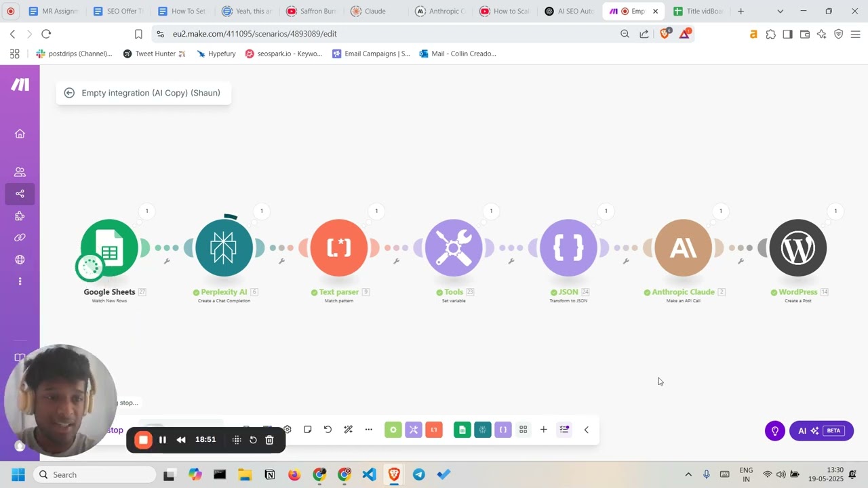868x488 pixels.
Task: Open the WordPress Create a Post module
Action: coord(798,248)
